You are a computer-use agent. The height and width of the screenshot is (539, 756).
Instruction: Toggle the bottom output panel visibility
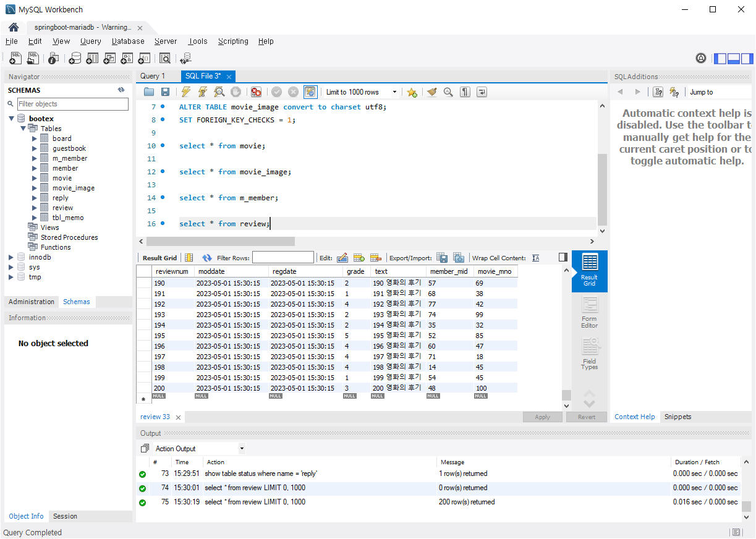click(734, 59)
